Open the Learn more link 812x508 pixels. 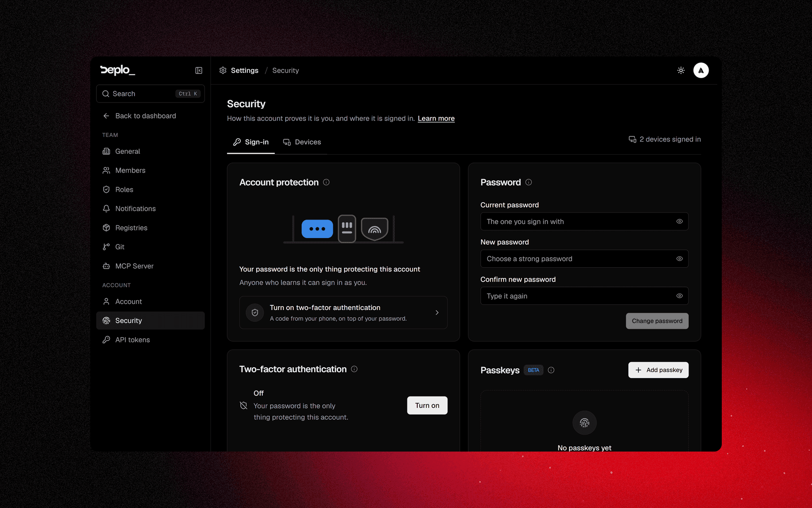[x=436, y=119]
